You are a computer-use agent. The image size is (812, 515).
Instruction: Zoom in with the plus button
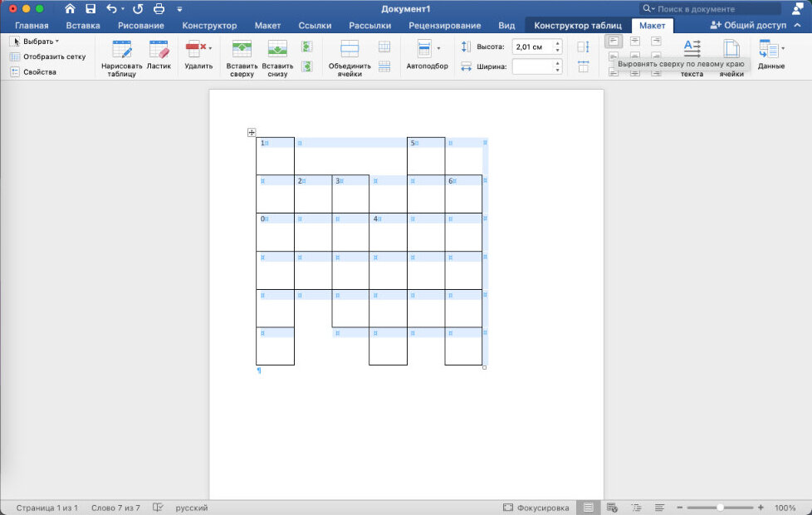coord(761,508)
